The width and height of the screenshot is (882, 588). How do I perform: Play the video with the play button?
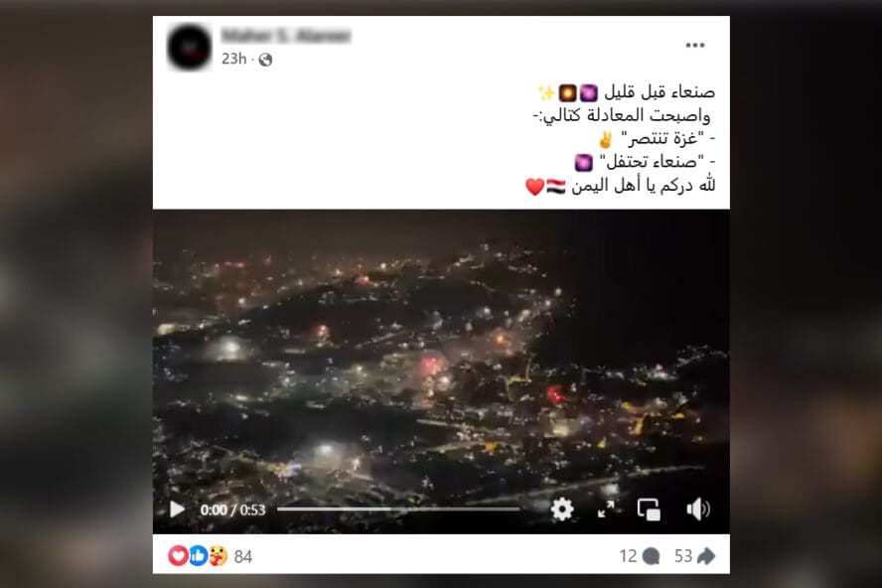tap(177, 510)
